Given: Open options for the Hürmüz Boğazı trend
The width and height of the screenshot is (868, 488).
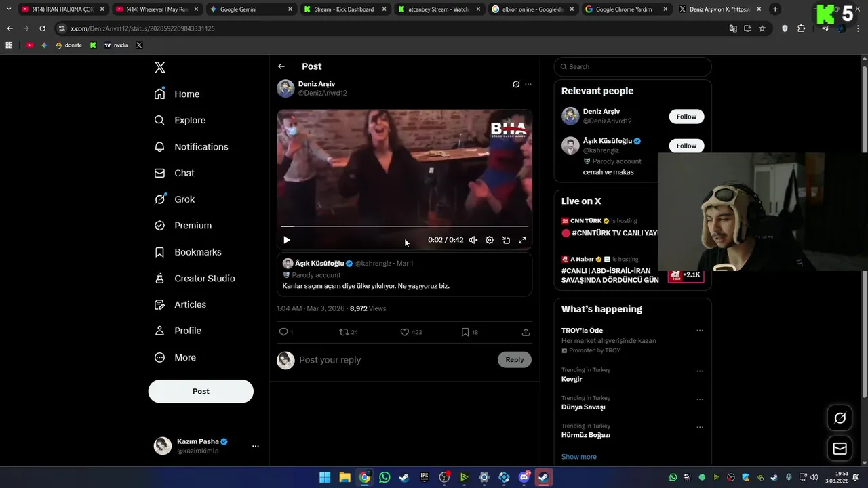Looking at the screenshot, I should coord(700,427).
